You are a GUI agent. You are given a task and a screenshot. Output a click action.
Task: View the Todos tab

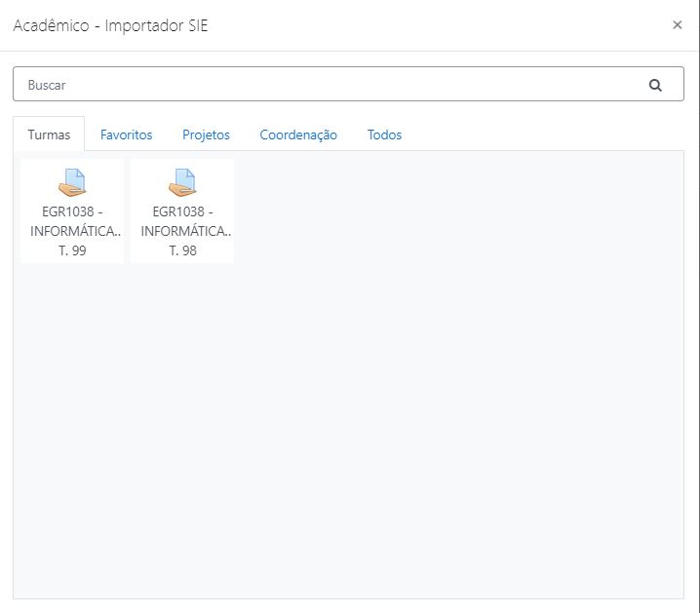click(x=384, y=134)
